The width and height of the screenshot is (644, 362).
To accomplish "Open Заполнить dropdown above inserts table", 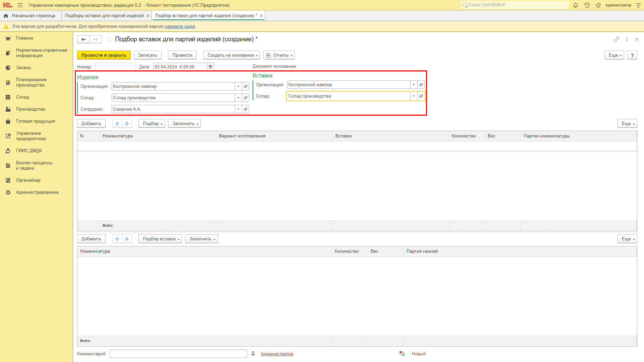I will 202,239.
